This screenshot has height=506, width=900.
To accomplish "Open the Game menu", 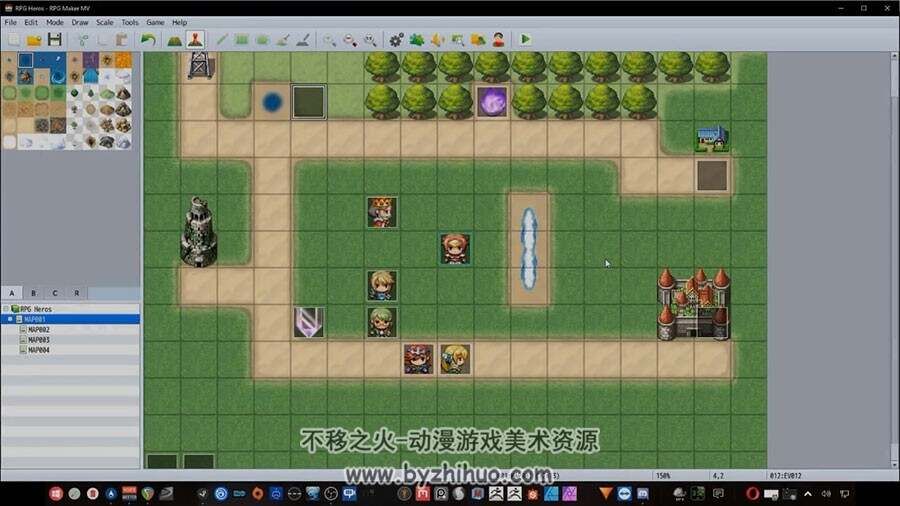I will tap(155, 22).
